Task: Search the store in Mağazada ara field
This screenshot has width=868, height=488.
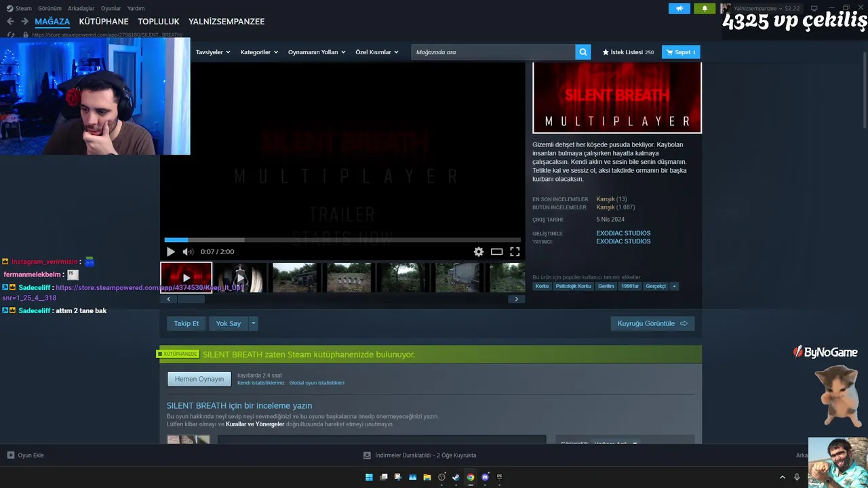Action: pyautogui.click(x=493, y=52)
